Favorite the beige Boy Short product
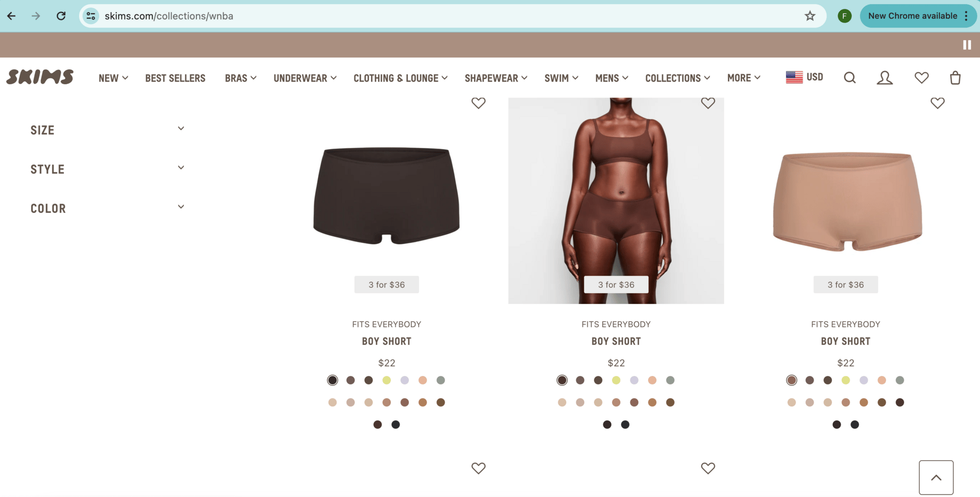Viewport: 980px width, 497px height. click(x=938, y=103)
